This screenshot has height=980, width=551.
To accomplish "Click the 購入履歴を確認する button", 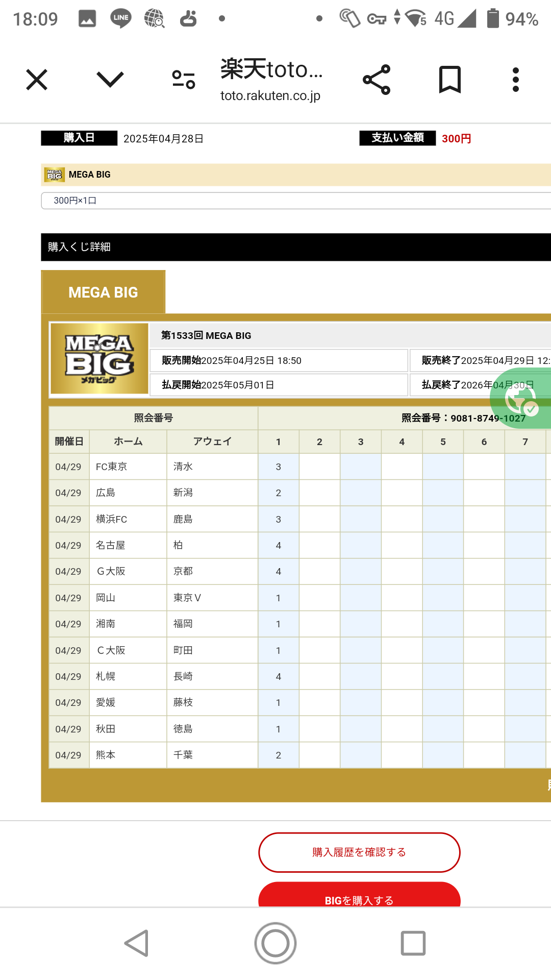I will [359, 852].
